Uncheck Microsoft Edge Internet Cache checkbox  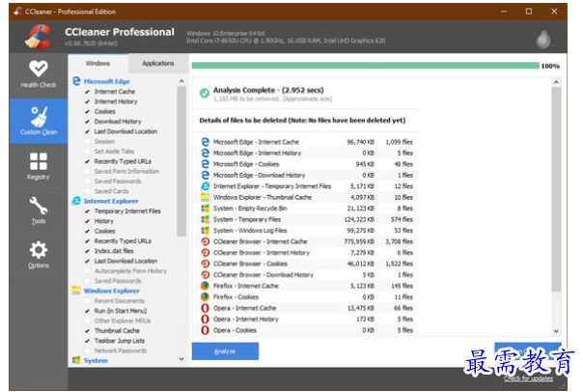coord(87,92)
